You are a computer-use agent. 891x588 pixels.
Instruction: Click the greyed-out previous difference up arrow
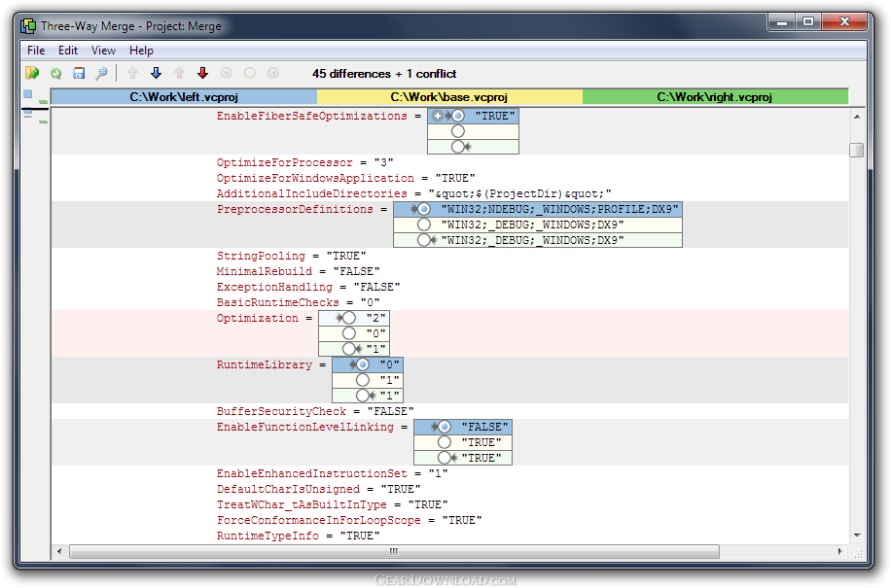coord(133,73)
